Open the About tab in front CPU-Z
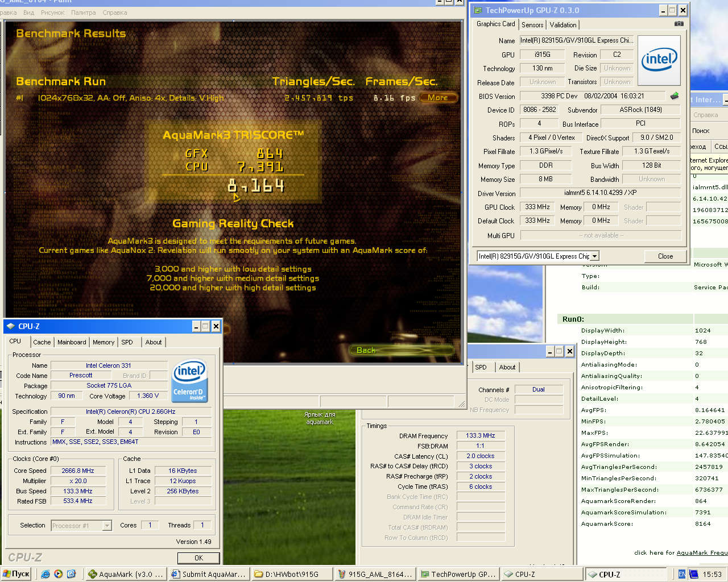 pyautogui.click(x=154, y=342)
